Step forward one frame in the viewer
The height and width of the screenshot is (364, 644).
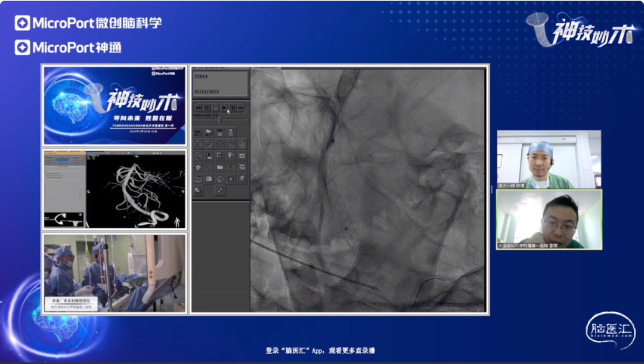(233, 107)
